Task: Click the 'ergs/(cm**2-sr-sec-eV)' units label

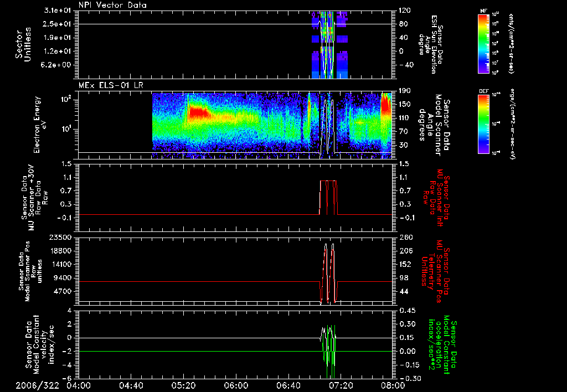Action: (x=512, y=124)
